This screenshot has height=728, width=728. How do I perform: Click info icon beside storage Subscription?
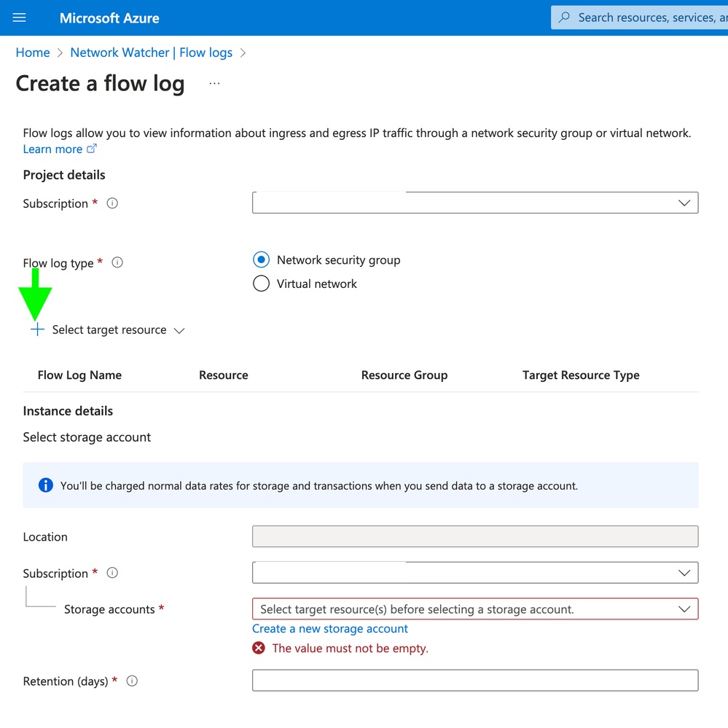coord(112,573)
